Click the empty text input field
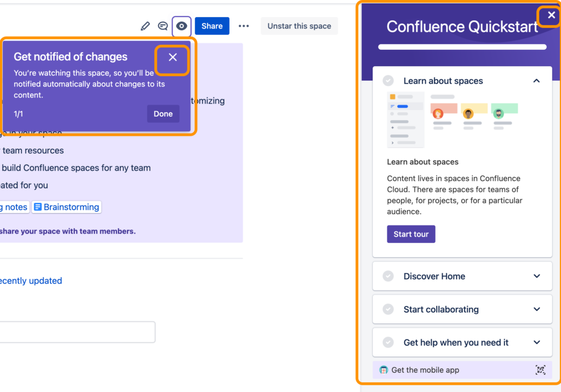 (77, 332)
